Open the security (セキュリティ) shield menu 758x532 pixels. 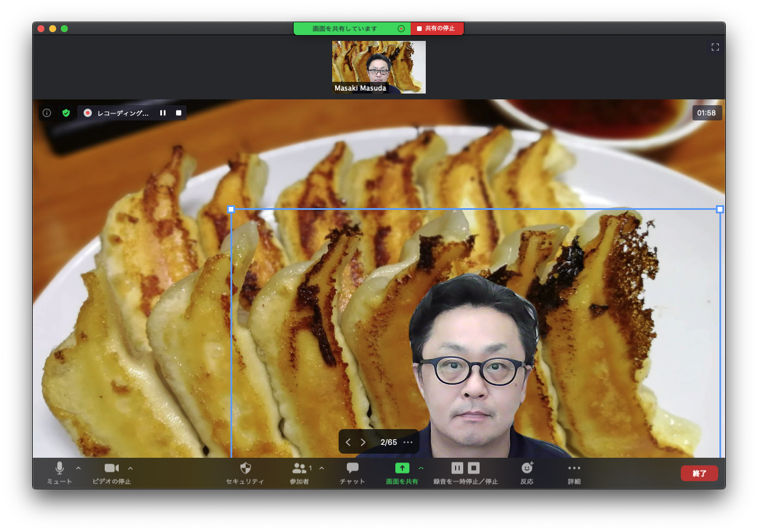245,468
